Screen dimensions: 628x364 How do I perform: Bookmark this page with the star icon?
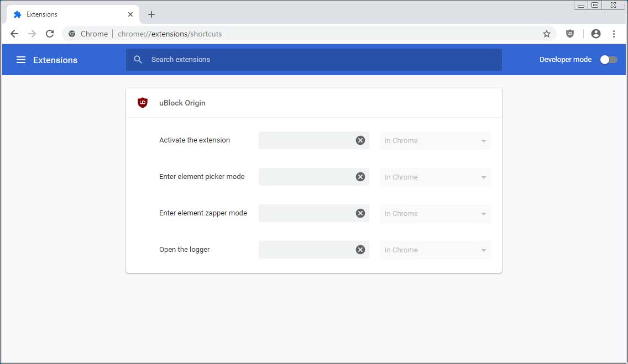[547, 34]
